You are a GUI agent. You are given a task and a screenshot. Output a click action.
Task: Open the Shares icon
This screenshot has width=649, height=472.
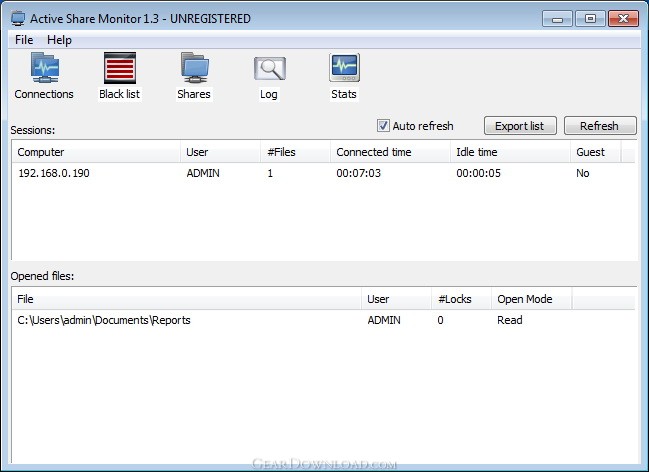(195, 68)
